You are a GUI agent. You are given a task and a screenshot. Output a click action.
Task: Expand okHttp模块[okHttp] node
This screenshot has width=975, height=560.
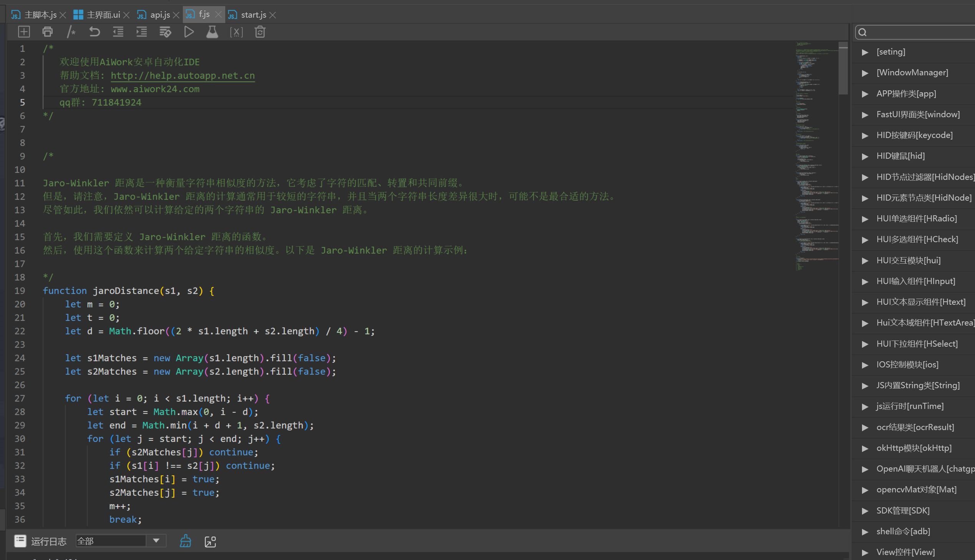[x=865, y=449]
